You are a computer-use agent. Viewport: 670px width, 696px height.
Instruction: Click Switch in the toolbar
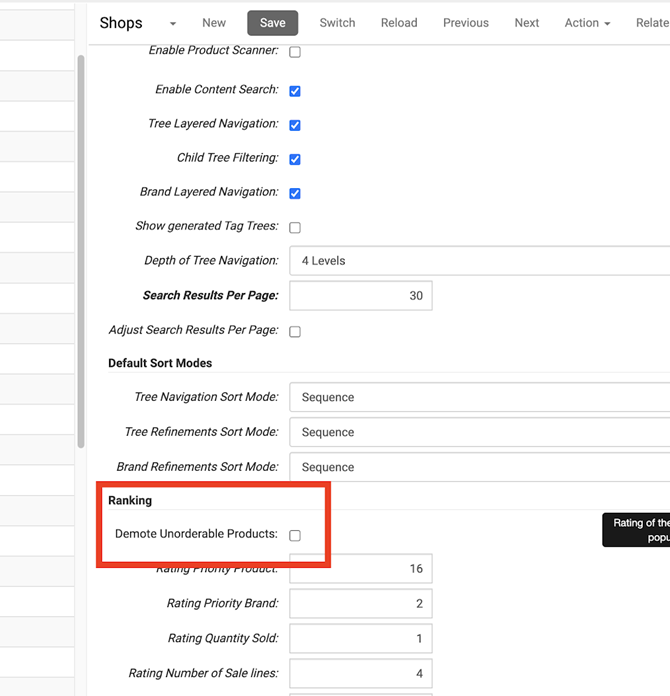click(337, 23)
